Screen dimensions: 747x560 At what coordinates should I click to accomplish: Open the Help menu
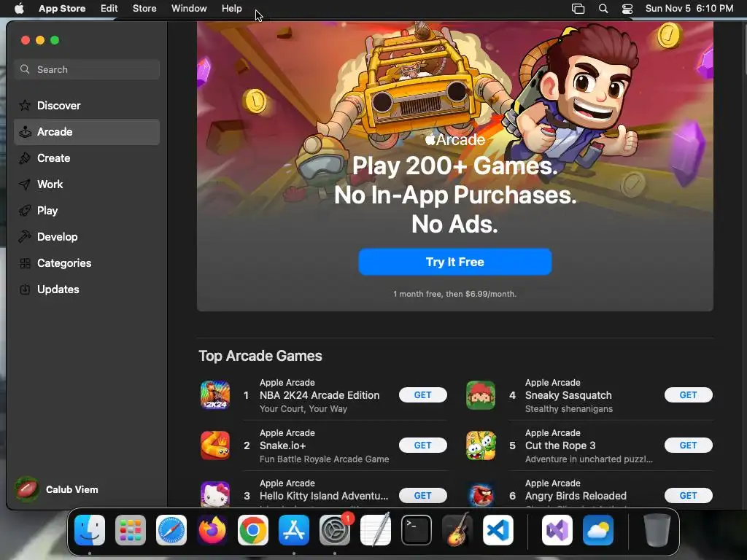231,9
